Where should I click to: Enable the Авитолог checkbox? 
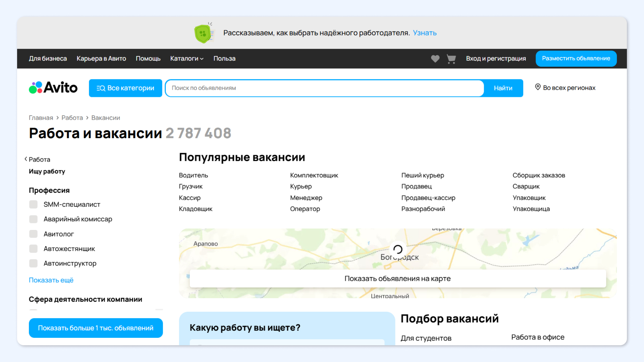click(33, 234)
